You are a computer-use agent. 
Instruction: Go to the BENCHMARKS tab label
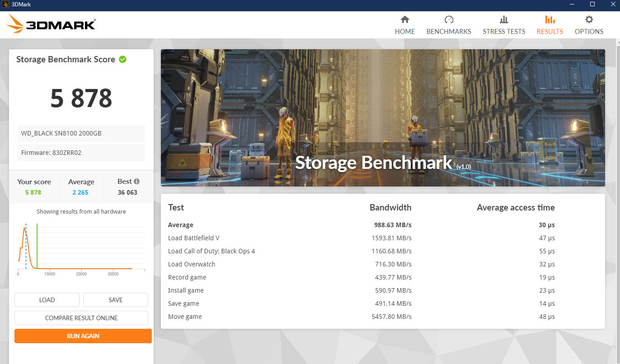point(449,32)
